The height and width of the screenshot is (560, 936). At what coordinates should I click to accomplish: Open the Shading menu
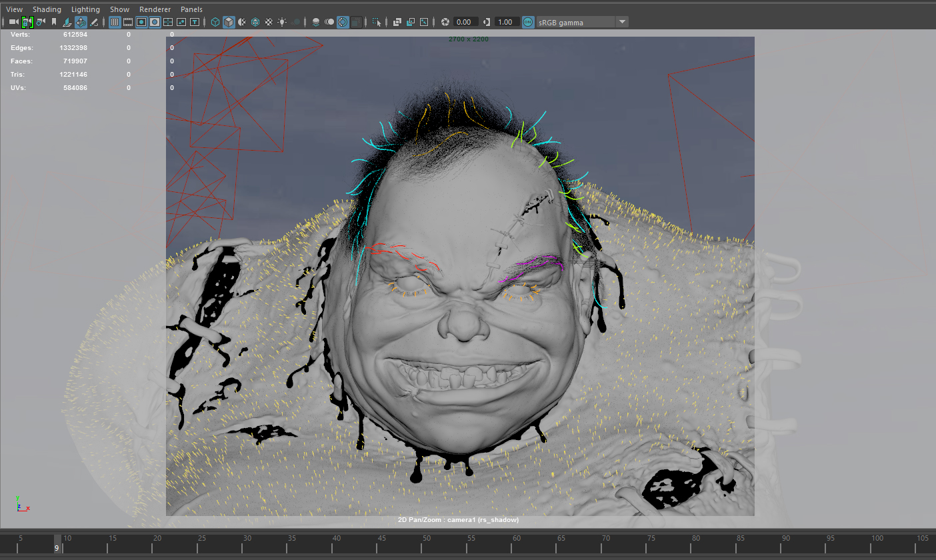point(47,9)
